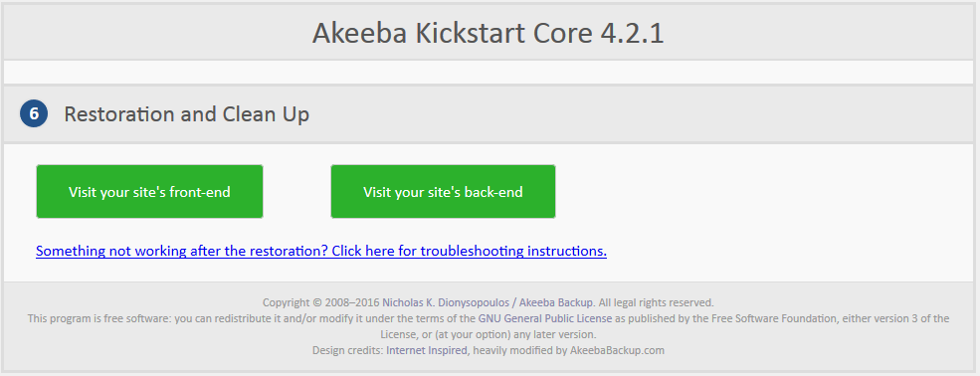Image resolution: width=980 pixels, height=376 pixels.
Task: Click the Akeeba Kickstart Core 4.2.1 title
Action: 489,33
